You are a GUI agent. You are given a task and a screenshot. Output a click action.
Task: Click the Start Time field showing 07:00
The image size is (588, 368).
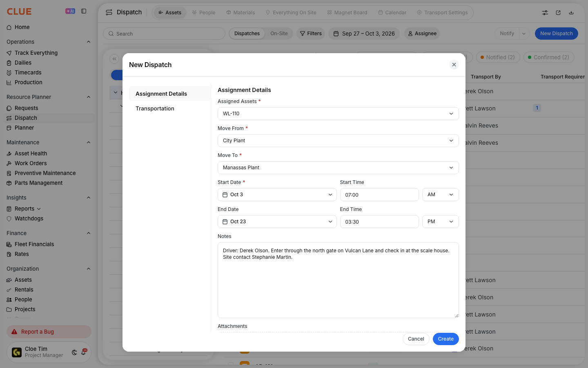[379, 195]
